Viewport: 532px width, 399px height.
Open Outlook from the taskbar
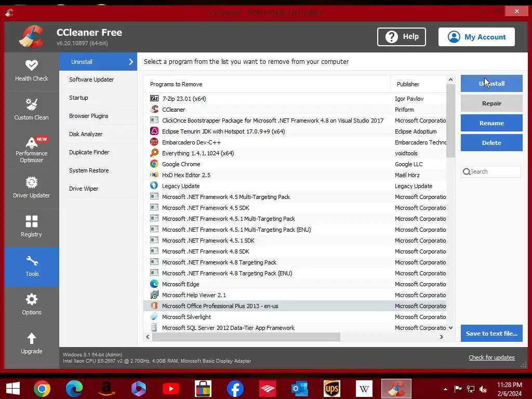[300, 389]
